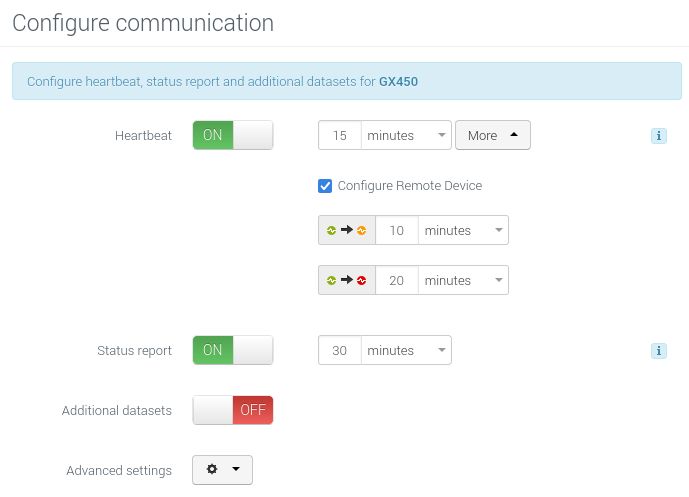
Task: Collapse the More heartbeat options button
Action: 492,135
